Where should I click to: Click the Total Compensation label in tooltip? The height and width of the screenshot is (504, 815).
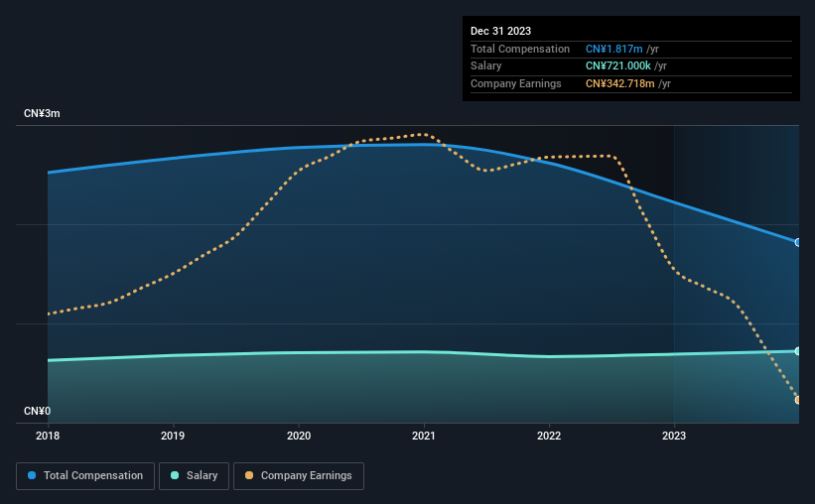tap(520, 49)
